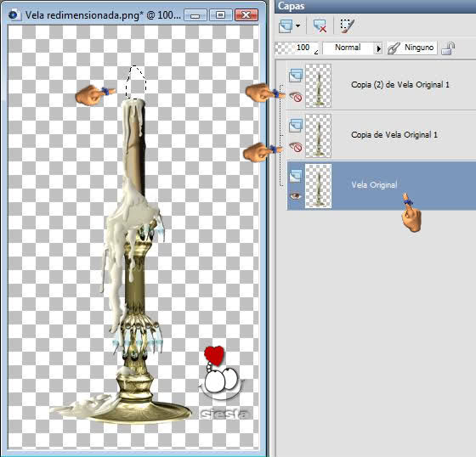Open the new layer dropdown arrow
This screenshot has width=476, height=457.
coord(298,26)
